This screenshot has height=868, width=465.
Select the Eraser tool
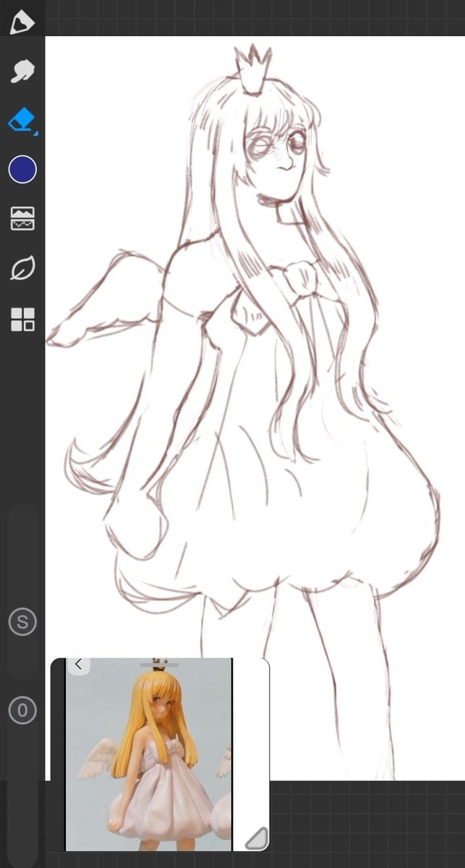(x=22, y=120)
